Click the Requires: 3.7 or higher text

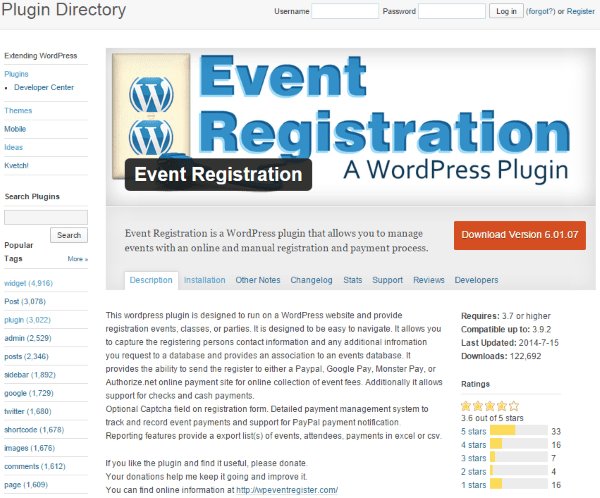coord(505,316)
